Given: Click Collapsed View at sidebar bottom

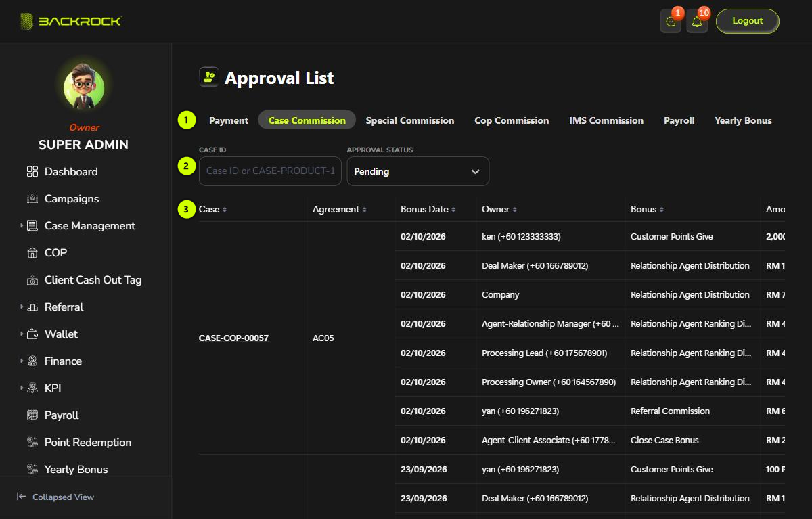Looking at the screenshot, I should tap(55, 497).
